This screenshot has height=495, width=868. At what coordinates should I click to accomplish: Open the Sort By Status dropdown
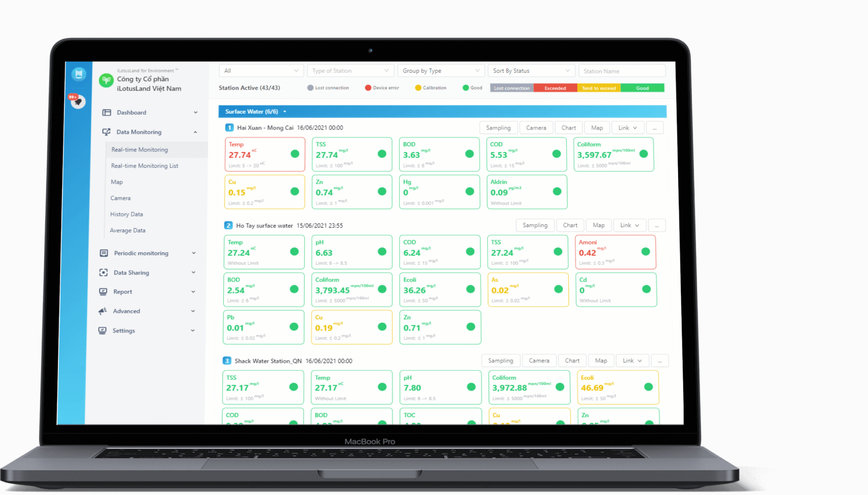coord(533,71)
